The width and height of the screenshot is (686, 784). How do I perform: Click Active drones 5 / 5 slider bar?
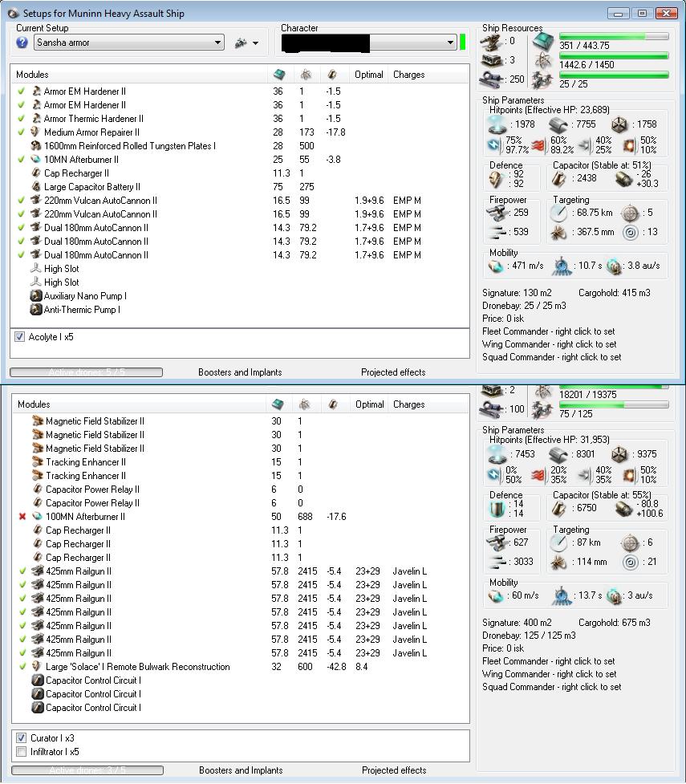[x=86, y=372]
